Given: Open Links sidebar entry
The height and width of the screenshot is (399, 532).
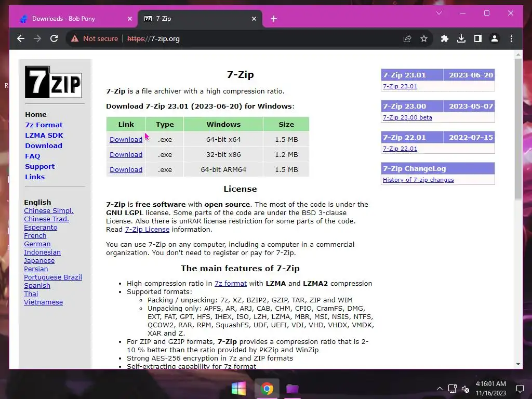Looking at the screenshot, I should (35, 177).
